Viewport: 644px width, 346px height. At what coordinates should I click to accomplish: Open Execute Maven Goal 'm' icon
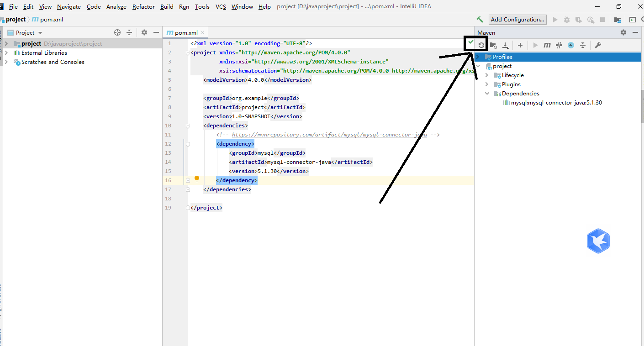pyautogui.click(x=547, y=45)
